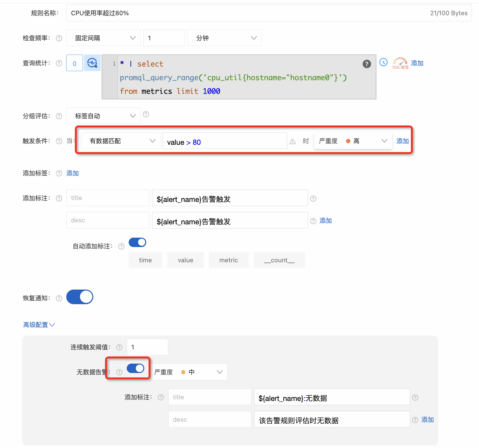Toggle the 无数据告警 switch
The height and width of the screenshot is (448, 479).
[136, 368]
